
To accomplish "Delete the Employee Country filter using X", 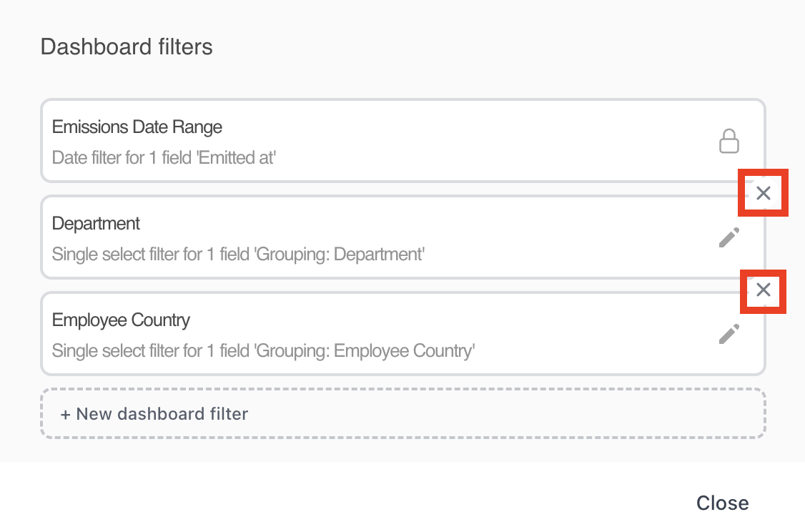I will click(764, 290).
